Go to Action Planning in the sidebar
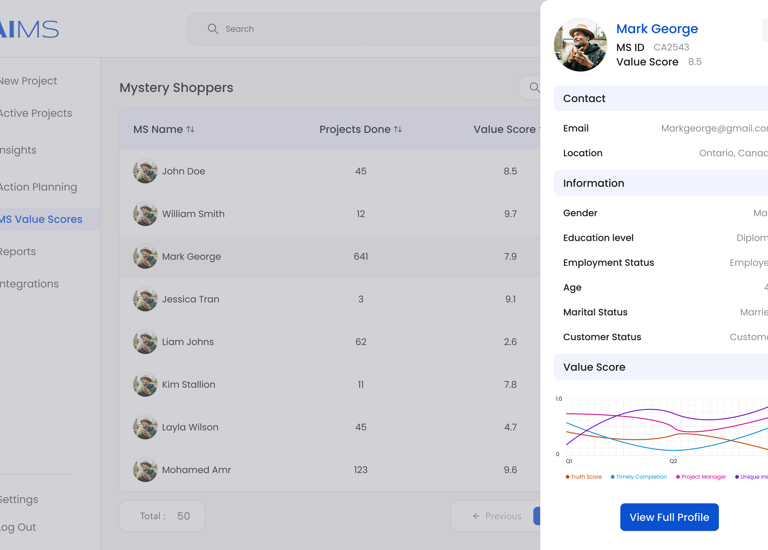 pos(38,187)
